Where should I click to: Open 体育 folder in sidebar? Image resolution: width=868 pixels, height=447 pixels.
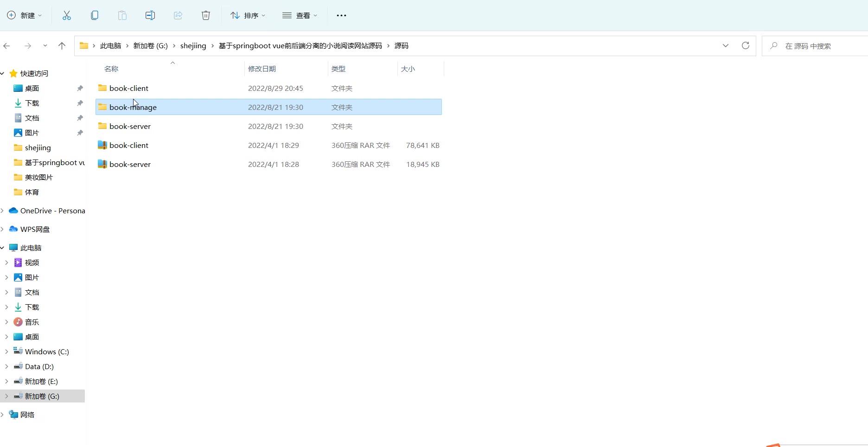(x=32, y=192)
